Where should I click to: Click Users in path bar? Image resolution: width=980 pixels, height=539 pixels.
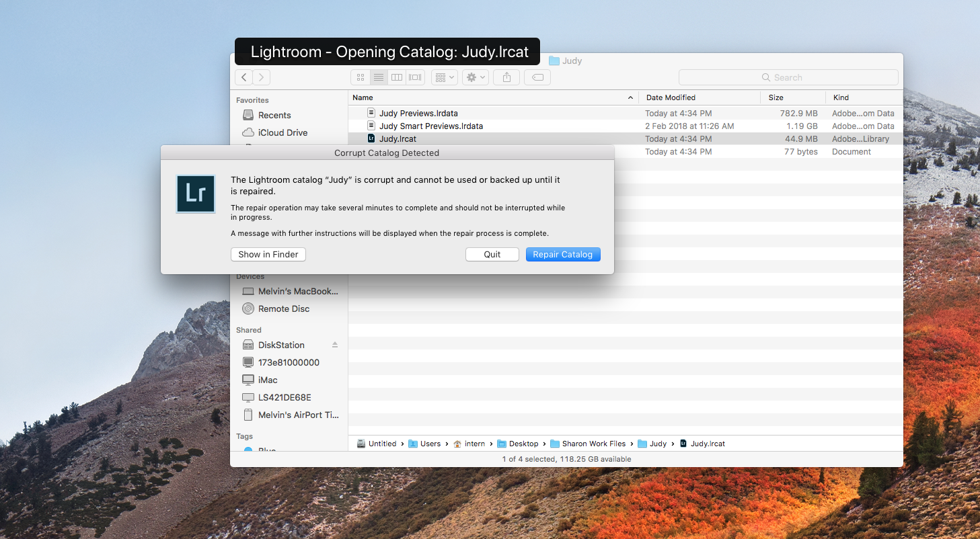(x=424, y=444)
